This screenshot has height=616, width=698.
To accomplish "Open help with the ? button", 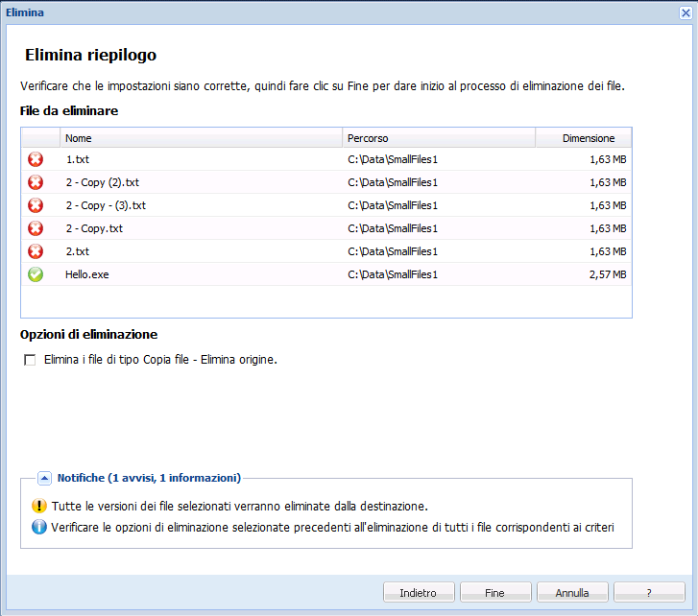I will [x=649, y=593].
